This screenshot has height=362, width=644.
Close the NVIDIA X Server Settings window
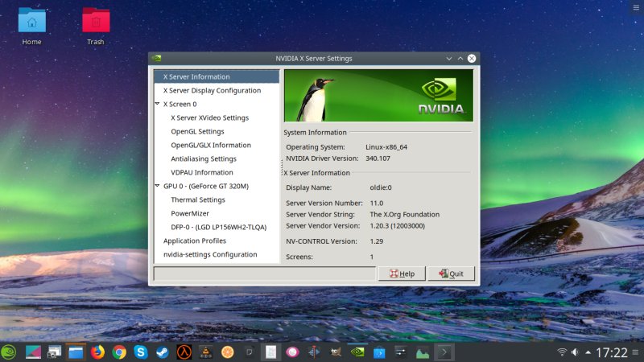click(x=472, y=59)
